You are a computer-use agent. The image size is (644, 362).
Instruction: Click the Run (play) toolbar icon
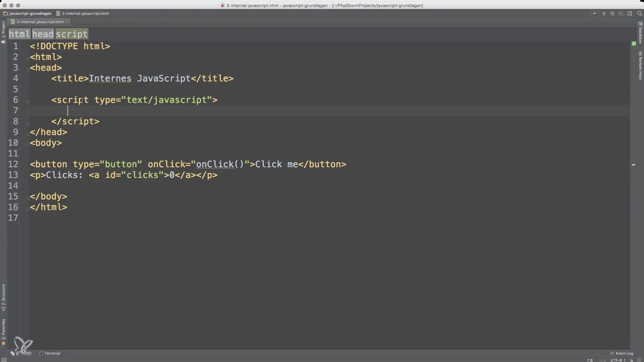pyautogui.click(x=604, y=14)
